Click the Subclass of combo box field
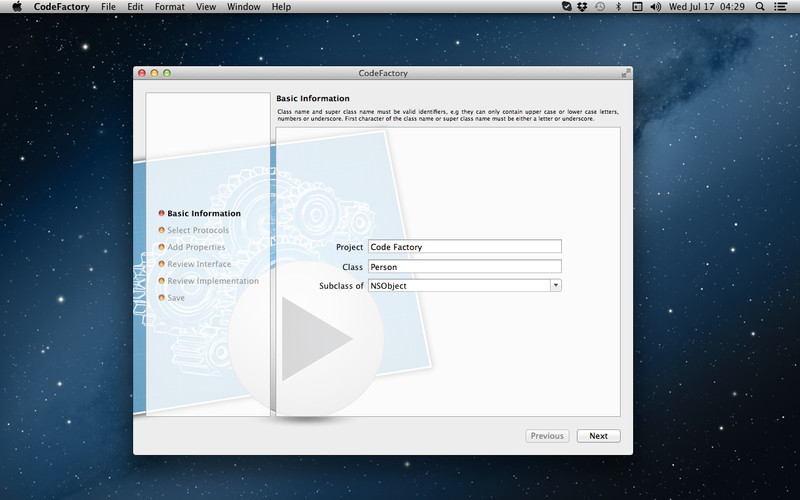 (x=459, y=286)
